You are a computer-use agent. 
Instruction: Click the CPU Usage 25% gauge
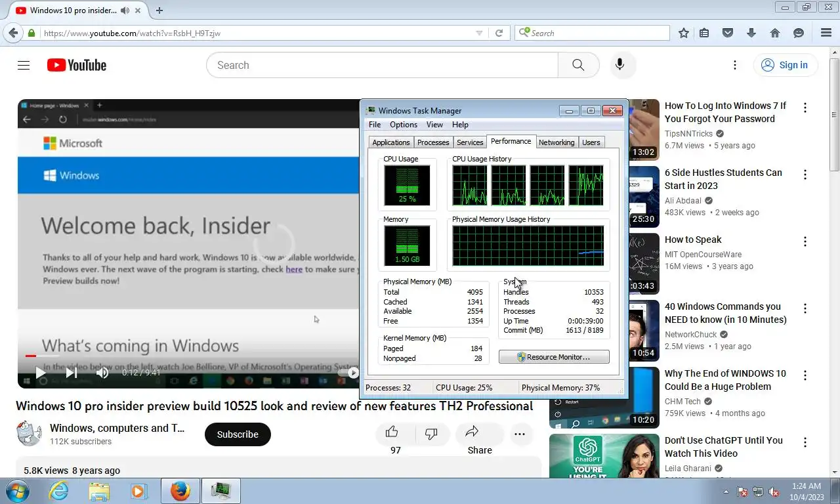pos(407,185)
